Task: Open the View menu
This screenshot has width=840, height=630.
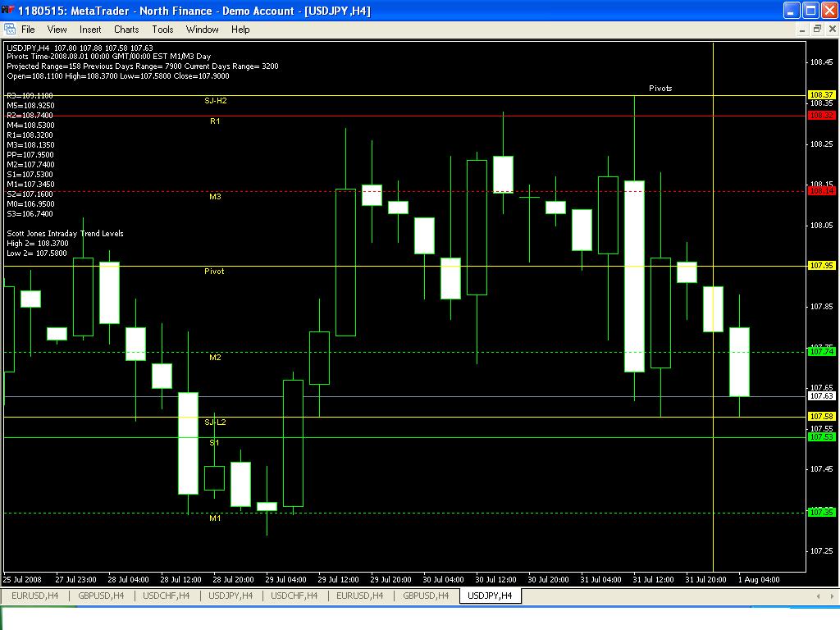Action: click(x=57, y=30)
